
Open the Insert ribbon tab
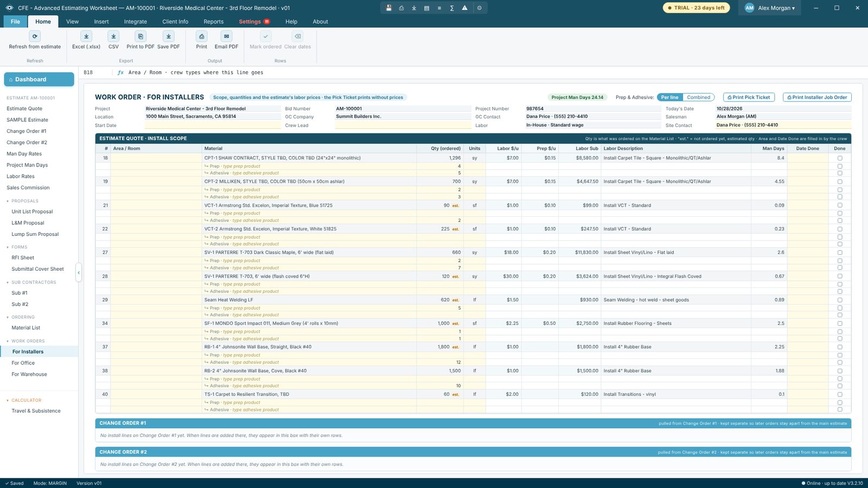[101, 22]
